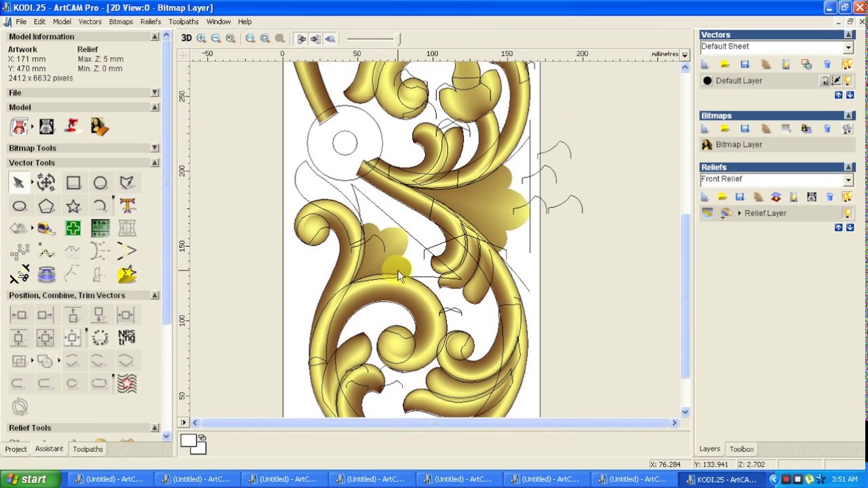868x488 pixels.
Task: Toggle Default Layer visibility light bulb
Action: point(848,81)
